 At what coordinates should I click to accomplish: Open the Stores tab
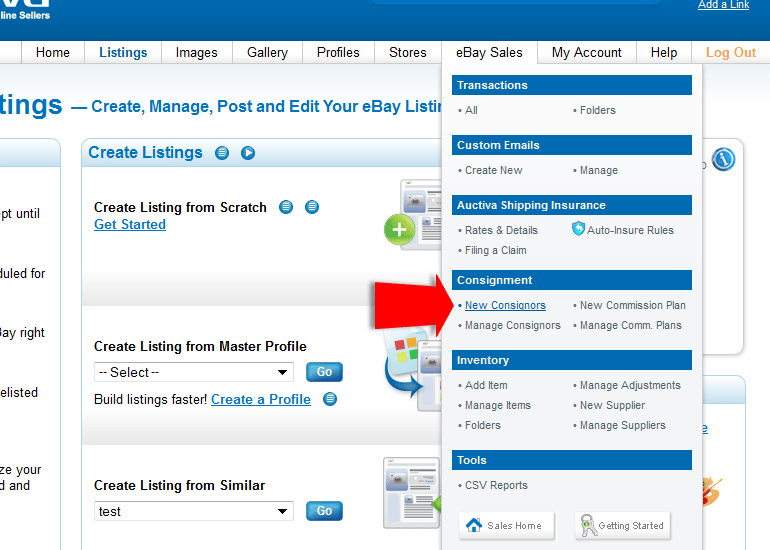408,53
